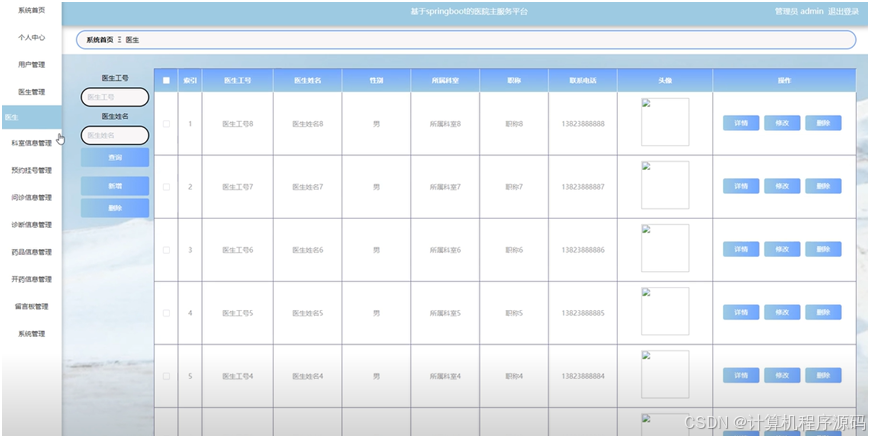Select phone number 13823888885
The width and height of the screenshot is (870, 438).
[583, 313]
